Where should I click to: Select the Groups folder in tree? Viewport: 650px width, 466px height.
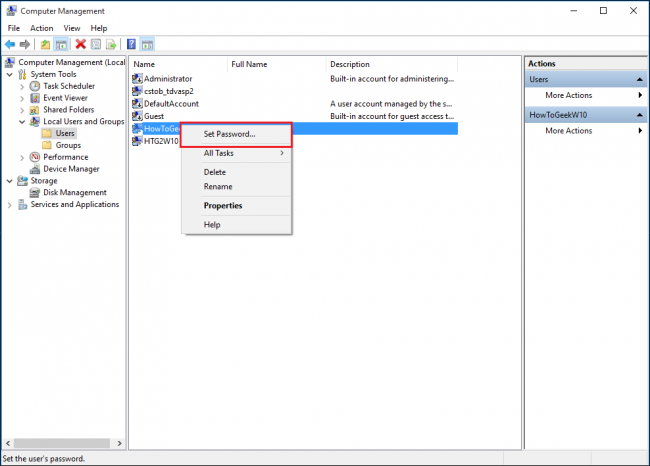click(x=68, y=145)
